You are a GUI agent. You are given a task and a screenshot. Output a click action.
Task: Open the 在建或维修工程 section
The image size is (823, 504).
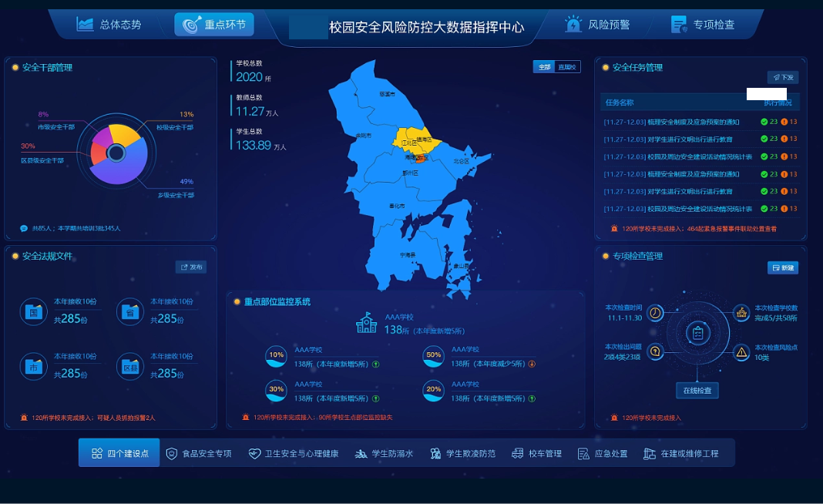681,454
